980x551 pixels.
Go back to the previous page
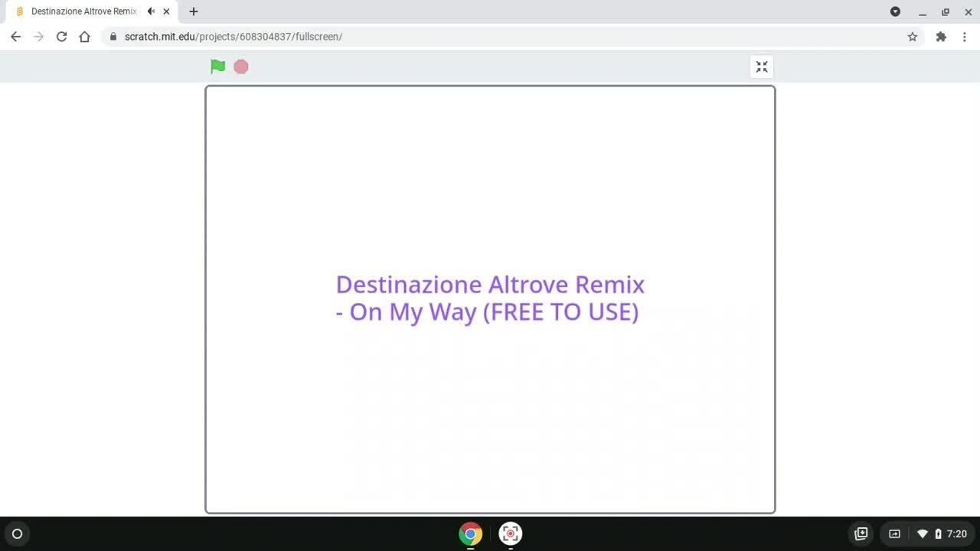pos(15,37)
